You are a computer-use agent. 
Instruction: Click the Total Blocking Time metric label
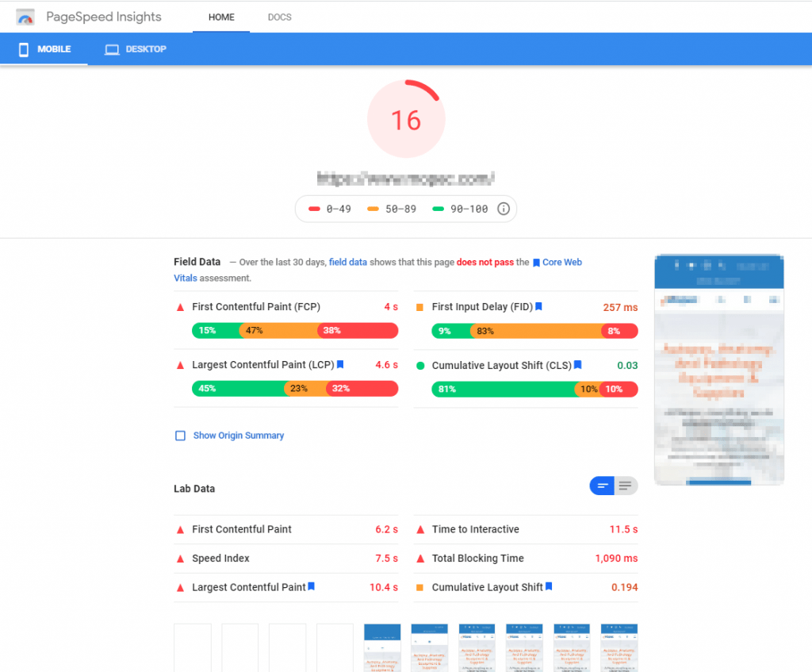tap(478, 559)
